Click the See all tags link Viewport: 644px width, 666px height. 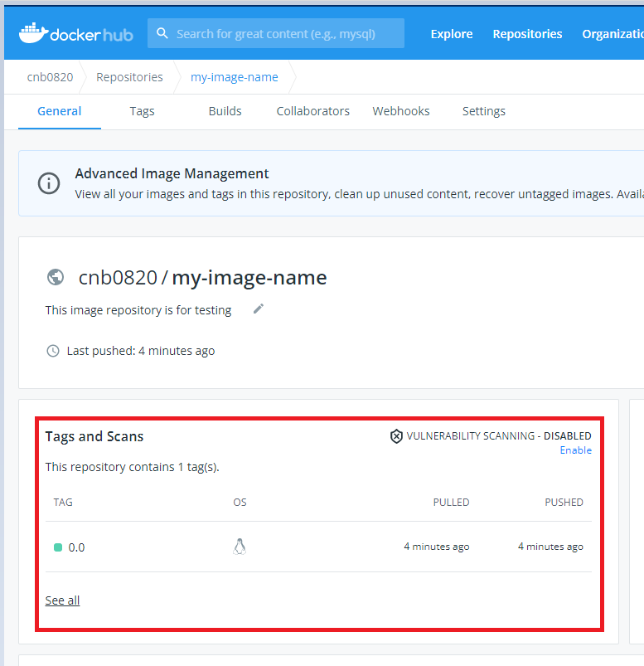click(62, 600)
